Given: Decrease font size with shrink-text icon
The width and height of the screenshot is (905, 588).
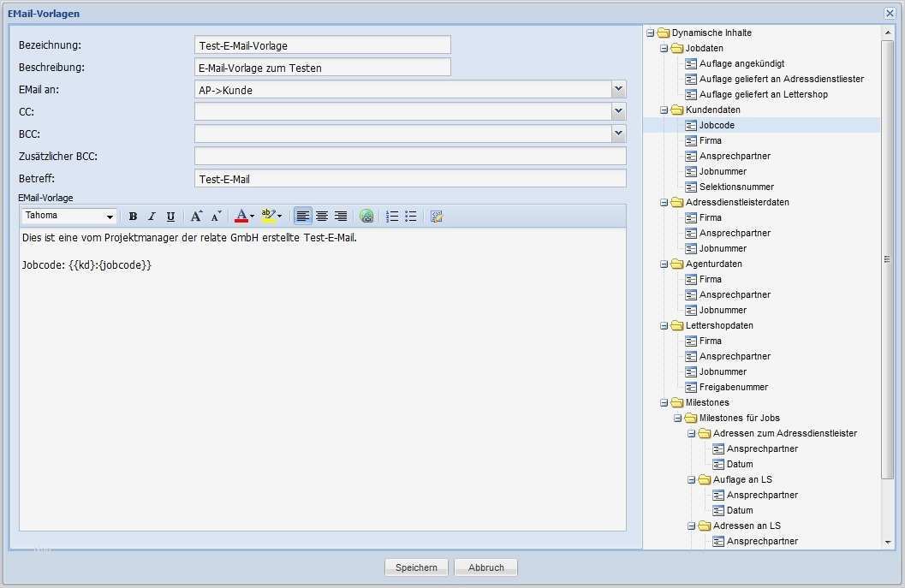Looking at the screenshot, I should coord(216,217).
